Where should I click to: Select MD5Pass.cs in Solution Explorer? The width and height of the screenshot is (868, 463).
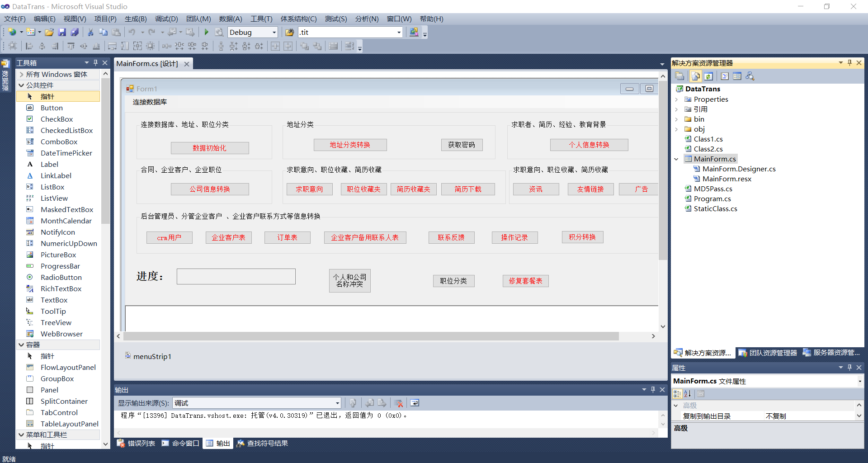pyautogui.click(x=713, y=189)
